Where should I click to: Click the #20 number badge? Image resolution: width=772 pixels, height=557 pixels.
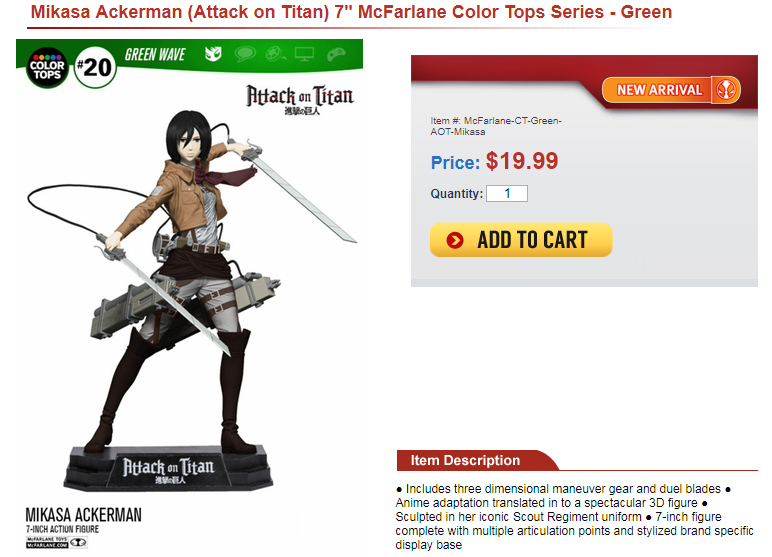pos(95,67)
